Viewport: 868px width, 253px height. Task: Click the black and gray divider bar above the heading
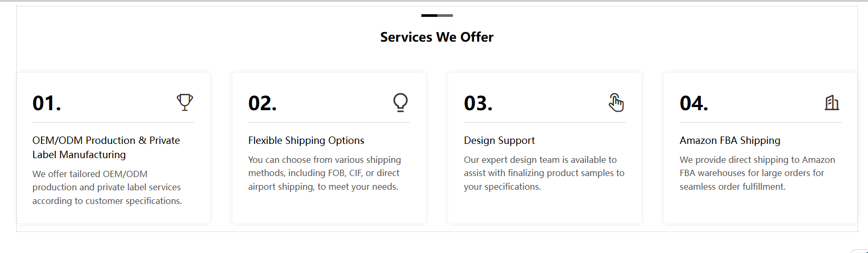coord(437,15)
